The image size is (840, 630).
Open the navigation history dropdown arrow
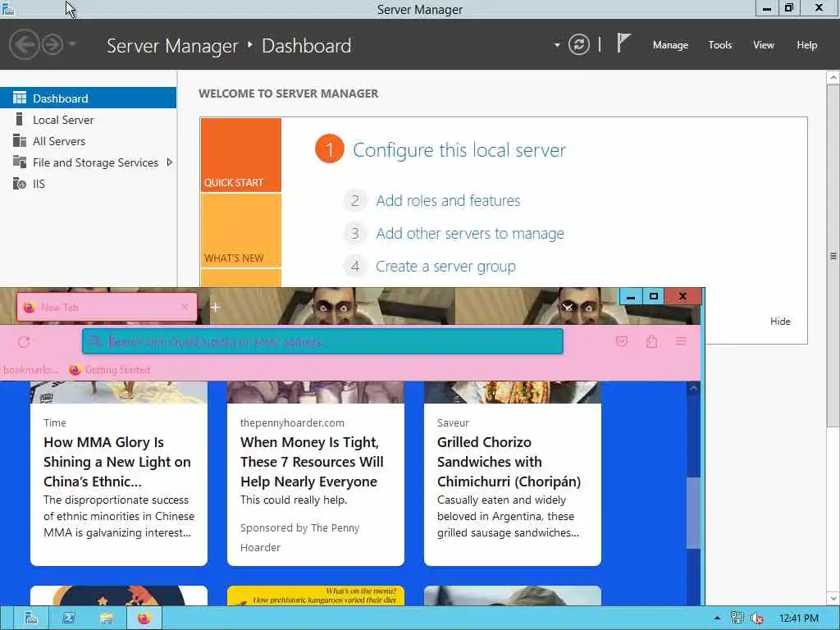tap(72, 44)
